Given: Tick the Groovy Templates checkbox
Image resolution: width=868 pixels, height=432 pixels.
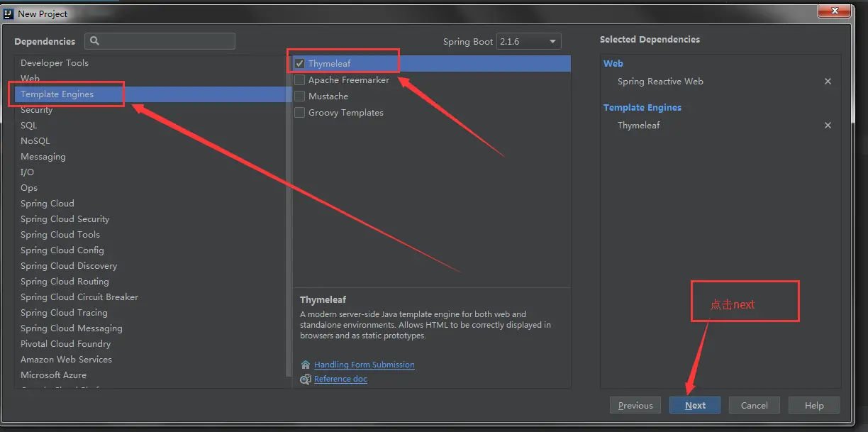Looking at the screenshot, I should pyautogui.click(x=300, y=113).
